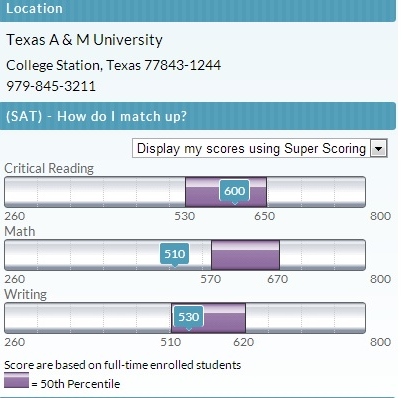Click the Math purple percentile range bar
The image size is (402, 398).
tap(245, 255)
